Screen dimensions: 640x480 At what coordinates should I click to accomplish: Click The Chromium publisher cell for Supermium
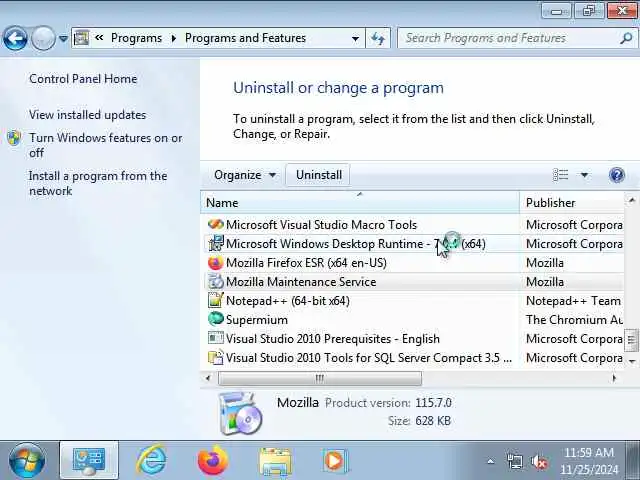click(x=574, y=320)
